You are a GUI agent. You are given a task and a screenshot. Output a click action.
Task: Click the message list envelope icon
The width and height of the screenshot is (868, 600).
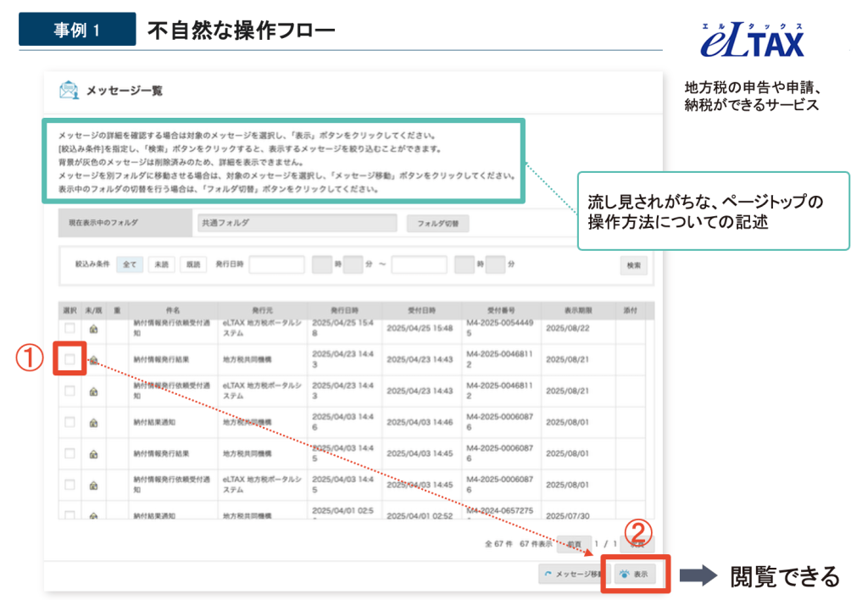click(68, 90)
